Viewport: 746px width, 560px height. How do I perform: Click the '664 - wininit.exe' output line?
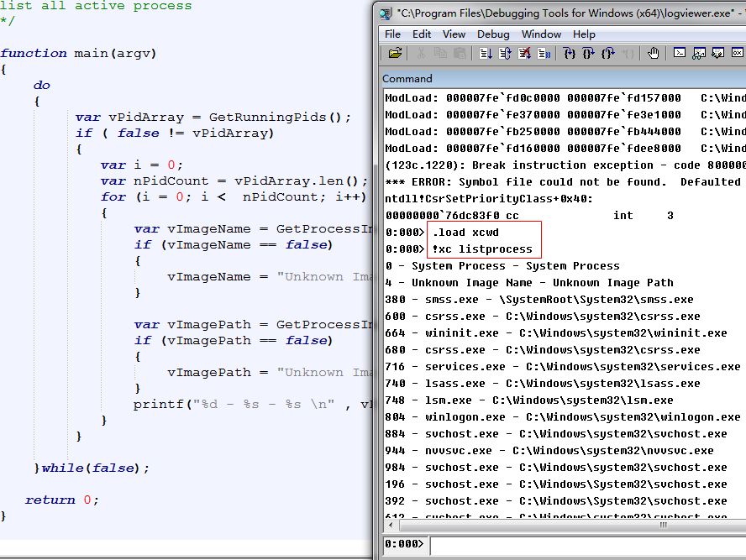point(556,333)
